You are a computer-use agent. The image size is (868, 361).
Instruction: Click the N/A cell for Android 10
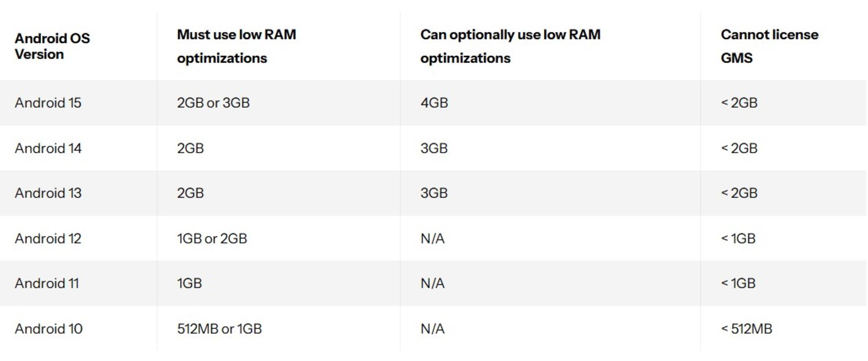(x=433, y=328)
